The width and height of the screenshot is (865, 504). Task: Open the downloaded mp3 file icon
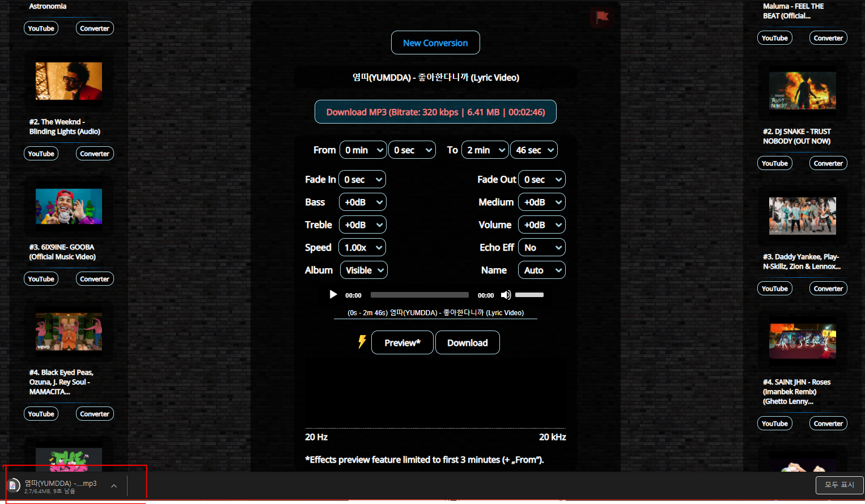13,485
